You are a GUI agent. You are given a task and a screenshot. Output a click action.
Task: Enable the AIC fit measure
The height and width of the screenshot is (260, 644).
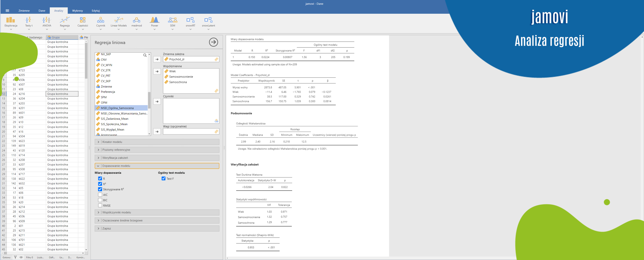tap(100, 195)
